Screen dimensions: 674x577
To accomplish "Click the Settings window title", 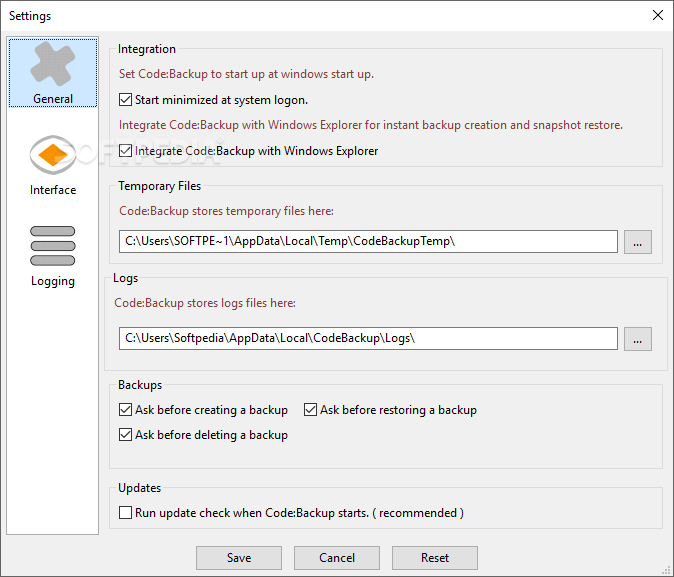I will (30, 16).
